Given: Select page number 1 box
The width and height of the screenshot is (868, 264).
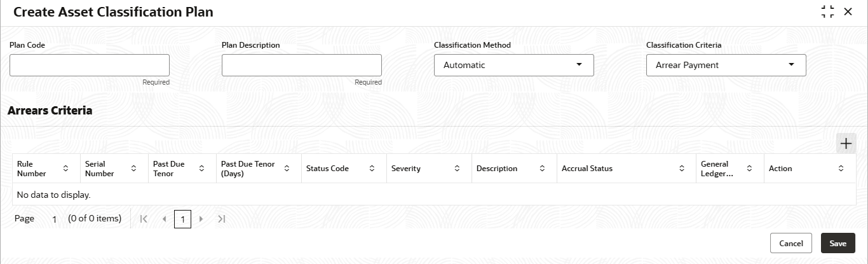Looking at the screenshot, I should (x=182, y=219).
